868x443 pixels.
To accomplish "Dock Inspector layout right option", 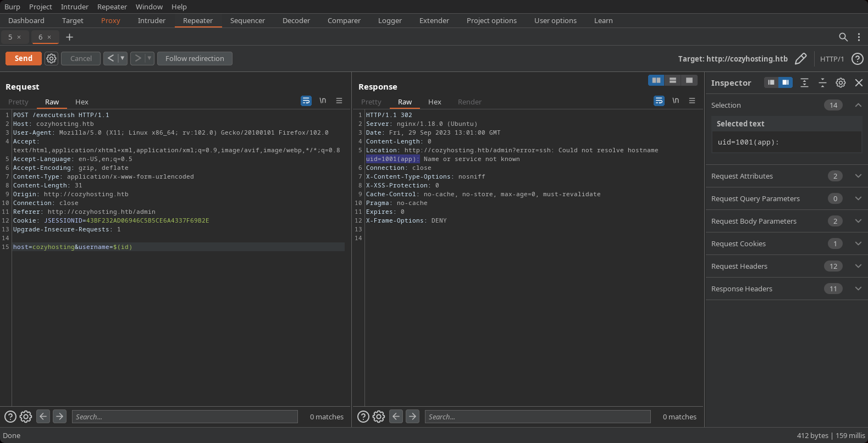I will click(786, 82).
